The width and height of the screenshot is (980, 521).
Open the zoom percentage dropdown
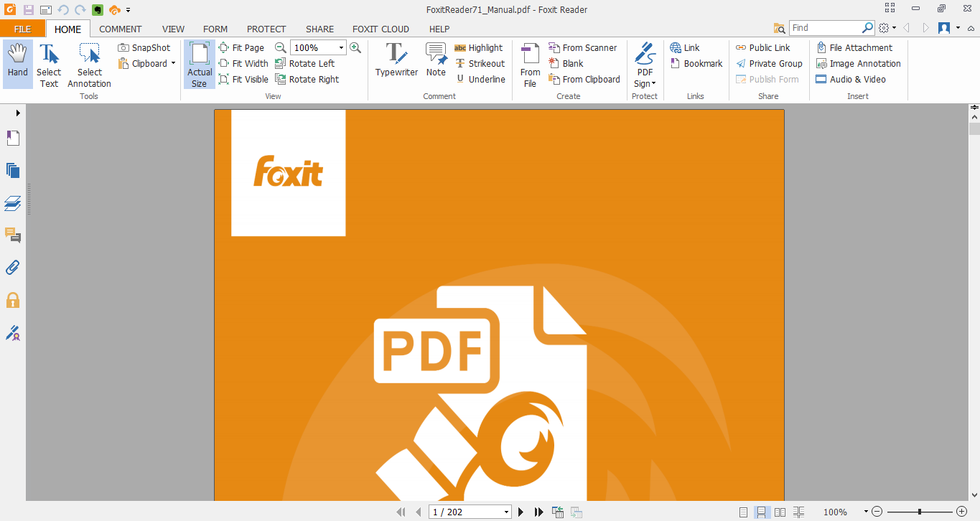point(340,47)
